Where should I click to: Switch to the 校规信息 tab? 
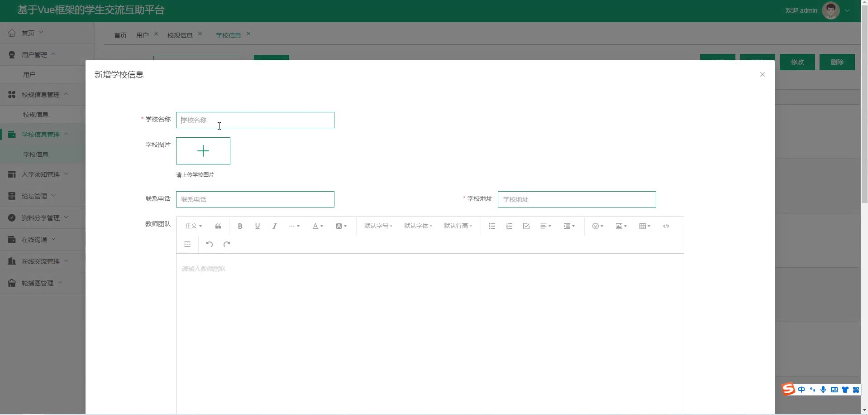[x=180, y=35]
